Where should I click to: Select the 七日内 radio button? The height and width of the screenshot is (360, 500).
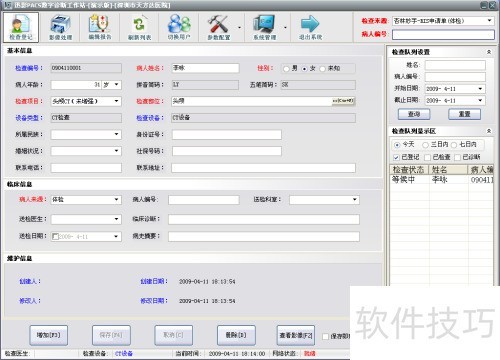coord(454,145)
